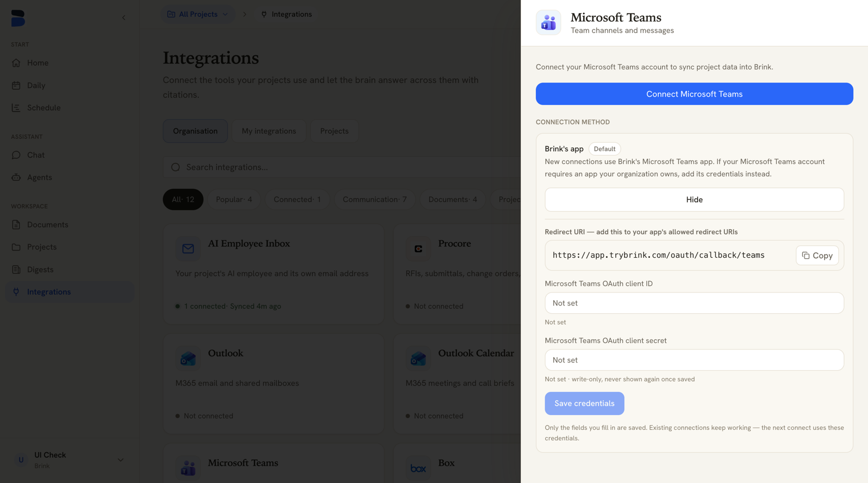This screenshot has height=483, width=868.
Task: Click 'Team channels and messages' subtitle
Action: (622, 30)
